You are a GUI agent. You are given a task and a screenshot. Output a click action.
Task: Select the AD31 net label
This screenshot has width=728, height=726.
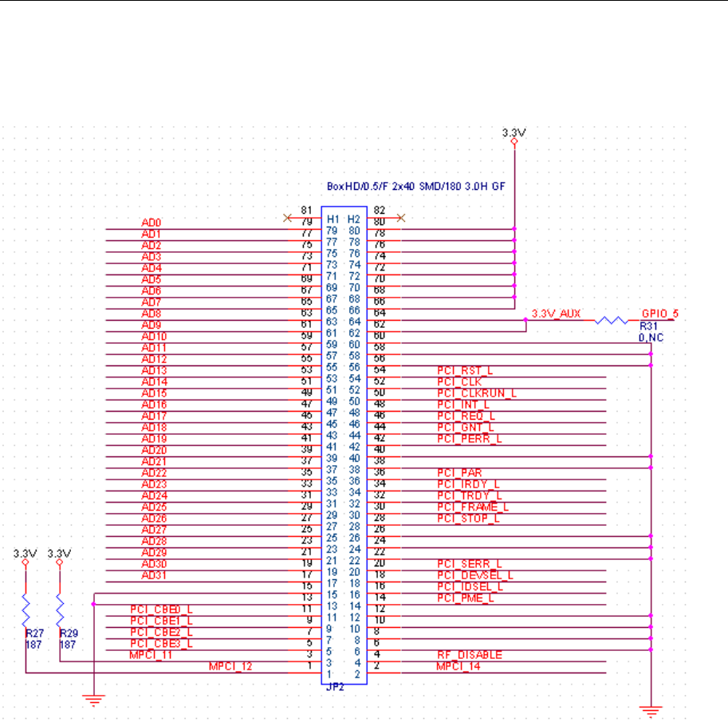tap(154, 575)
